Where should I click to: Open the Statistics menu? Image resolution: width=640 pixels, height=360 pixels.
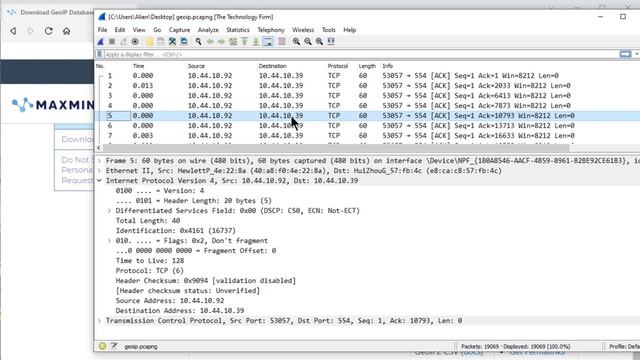238,30
